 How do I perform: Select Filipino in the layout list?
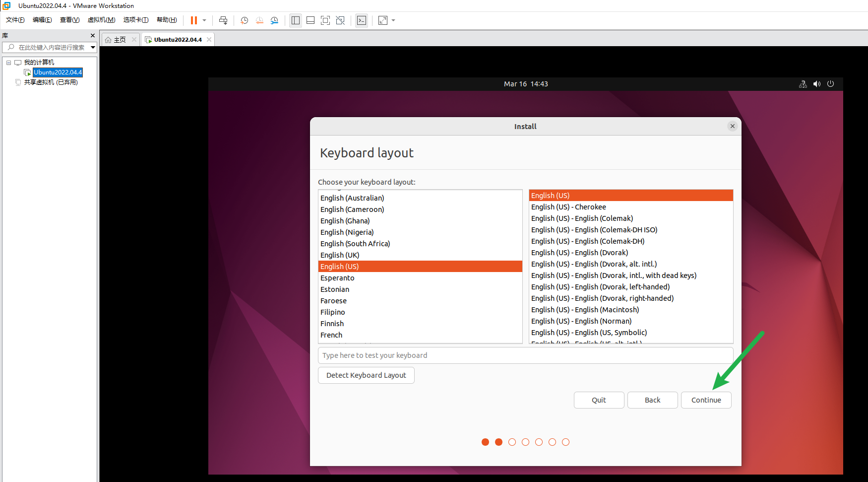[420, 312]
